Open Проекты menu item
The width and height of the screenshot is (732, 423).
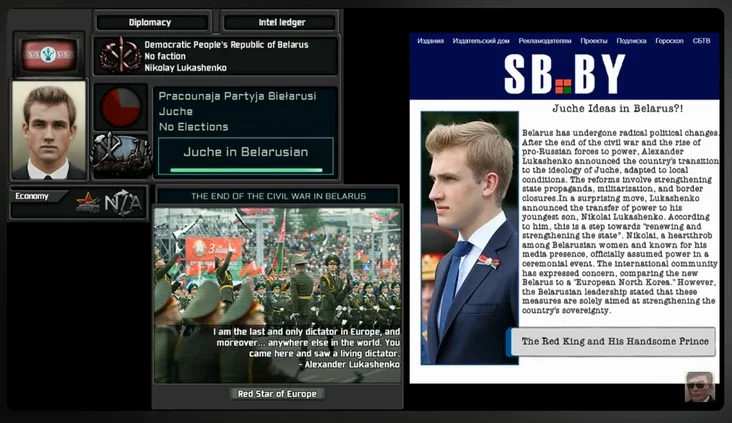(x=594, y=41)
